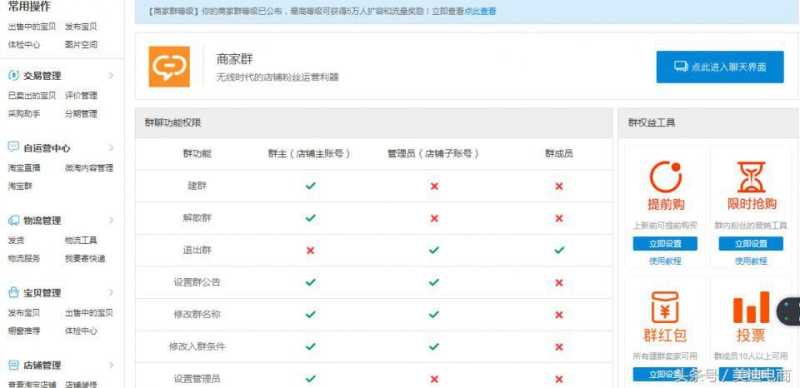
Task: Click the 群成员 column header
Action: pyautogui.click(x=559, y=154)
